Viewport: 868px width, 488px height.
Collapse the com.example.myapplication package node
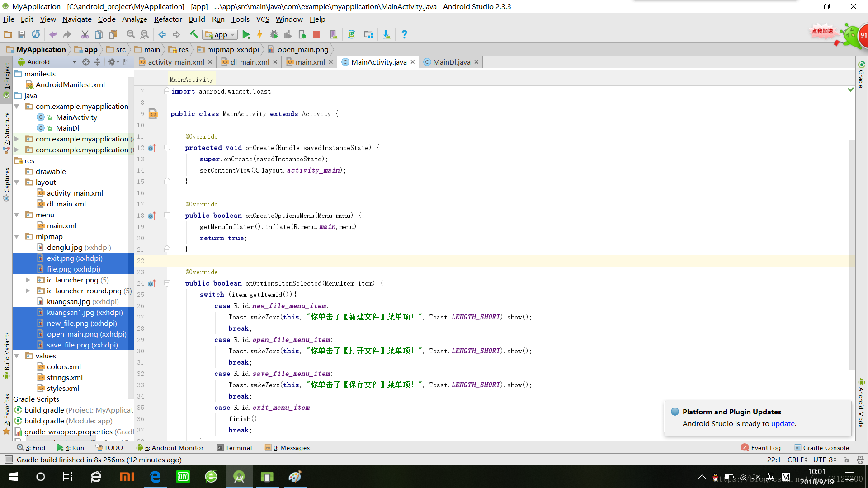coord(17,106)
